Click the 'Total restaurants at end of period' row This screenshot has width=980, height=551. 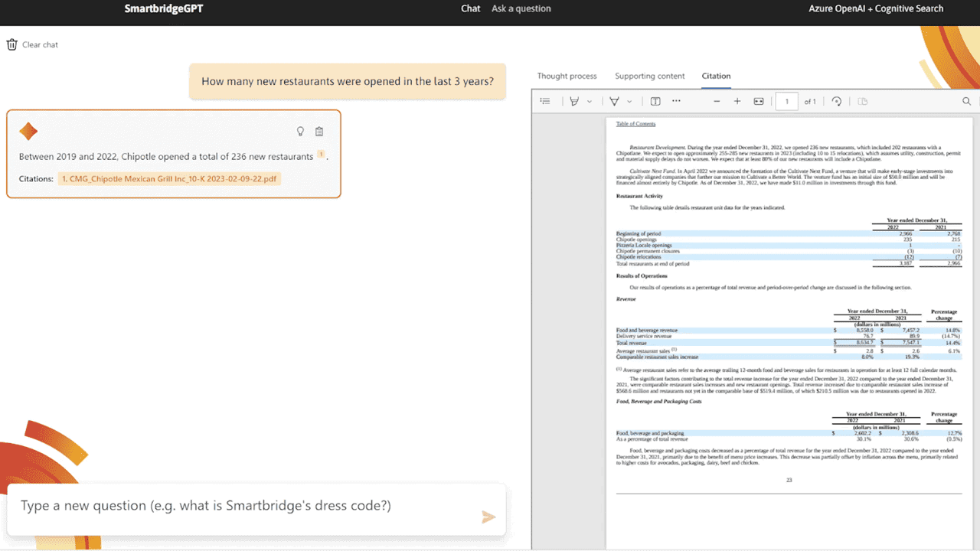coord(789,263)
